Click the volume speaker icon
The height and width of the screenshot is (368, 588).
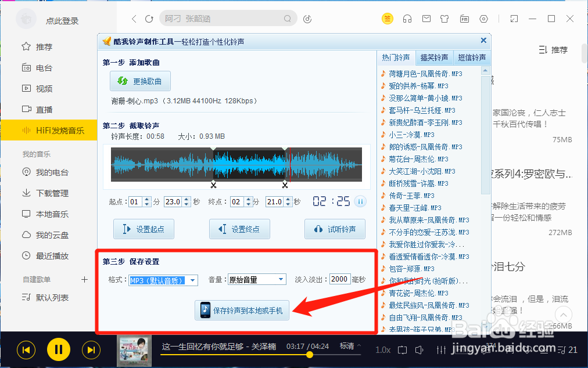point(420,350)
